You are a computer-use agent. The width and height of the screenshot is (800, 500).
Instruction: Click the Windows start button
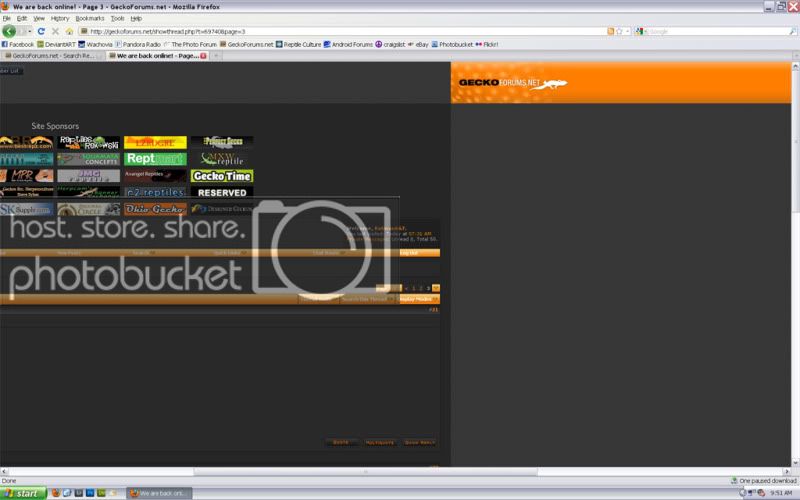point(23,493)
